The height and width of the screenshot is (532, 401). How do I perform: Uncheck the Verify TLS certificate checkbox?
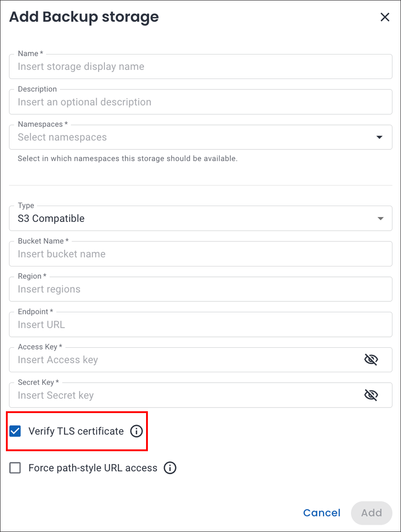(15, 431)
